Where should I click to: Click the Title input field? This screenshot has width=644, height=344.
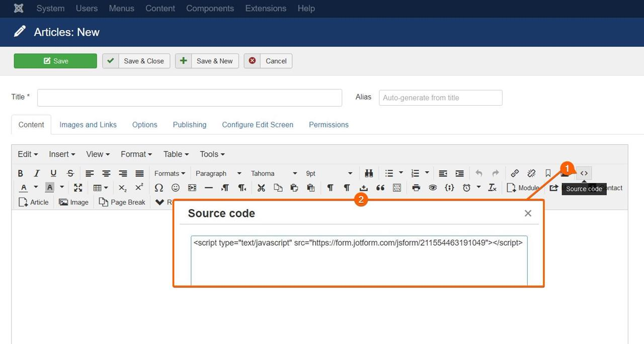[189, 98]
